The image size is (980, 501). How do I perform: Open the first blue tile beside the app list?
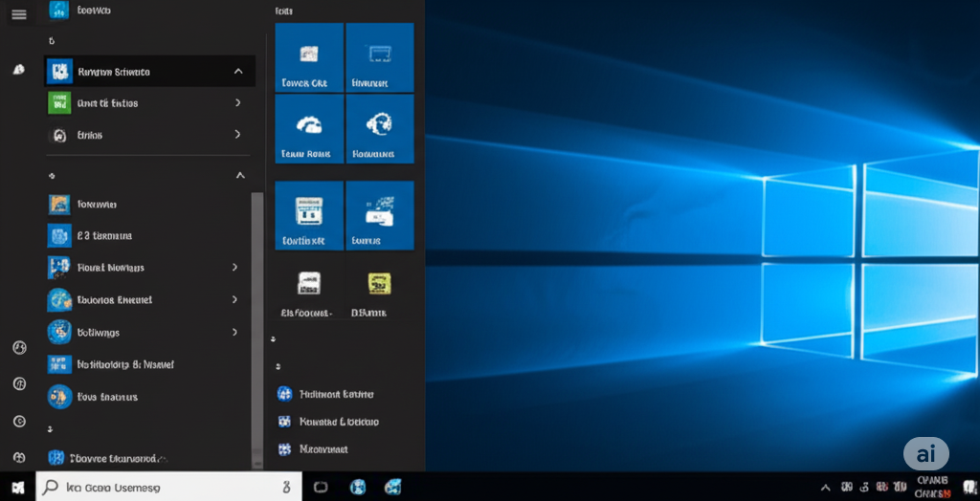pos(309,57)
